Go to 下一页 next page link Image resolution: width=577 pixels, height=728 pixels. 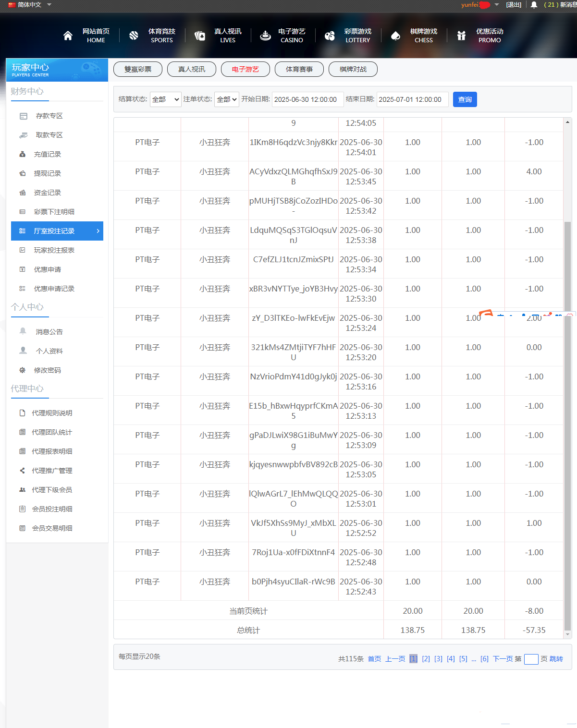point(502,659)
